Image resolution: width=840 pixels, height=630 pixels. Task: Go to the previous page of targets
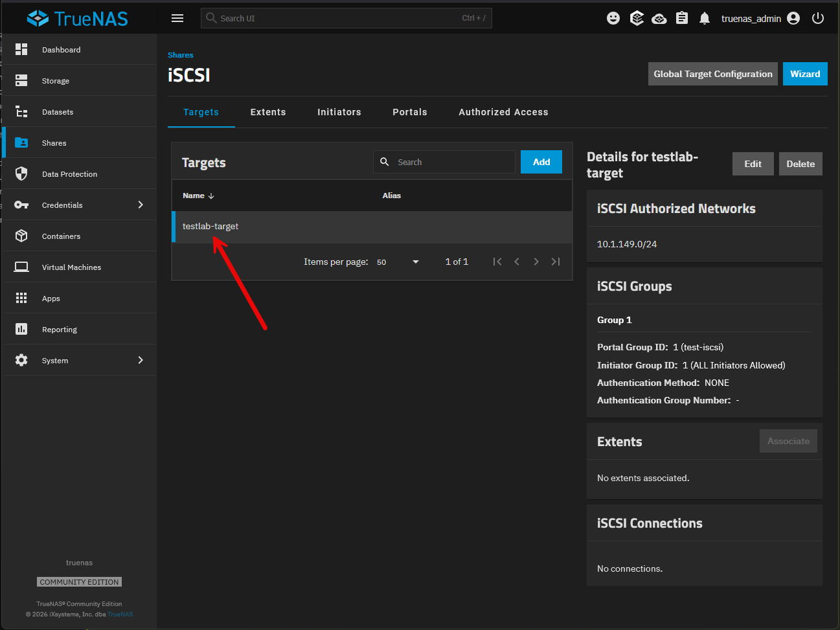click(x=517, y=262)
